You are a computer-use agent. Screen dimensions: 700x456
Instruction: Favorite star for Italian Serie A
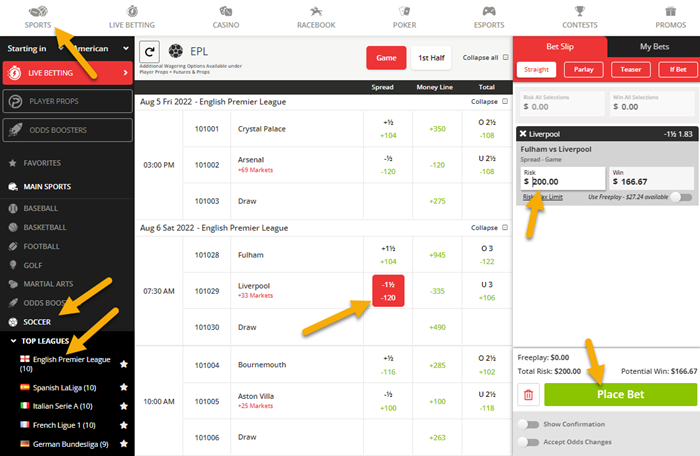[124, 406]
